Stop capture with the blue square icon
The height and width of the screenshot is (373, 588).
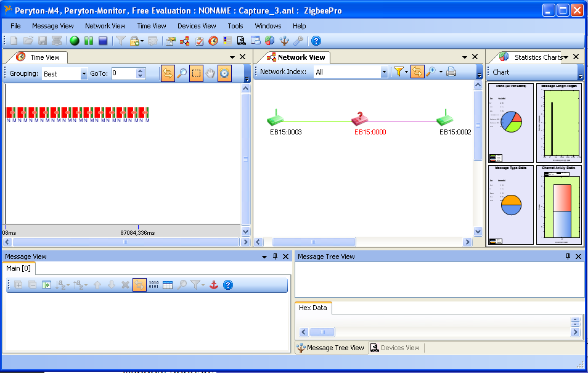103,41
